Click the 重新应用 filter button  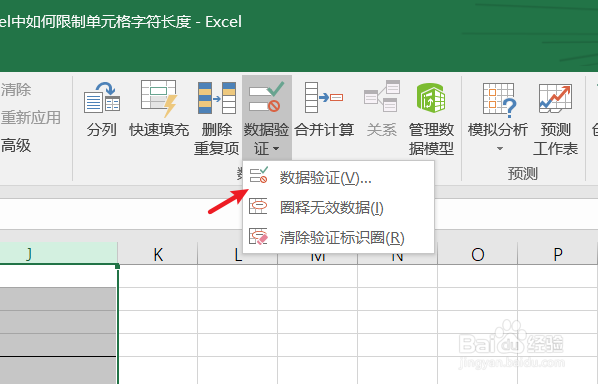coord(31,117)
